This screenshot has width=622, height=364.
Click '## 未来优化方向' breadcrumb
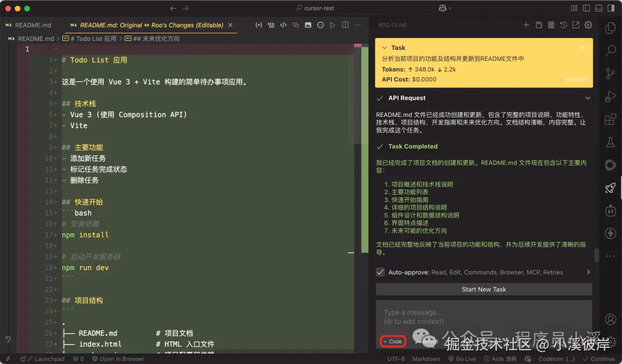coord(152,39)
